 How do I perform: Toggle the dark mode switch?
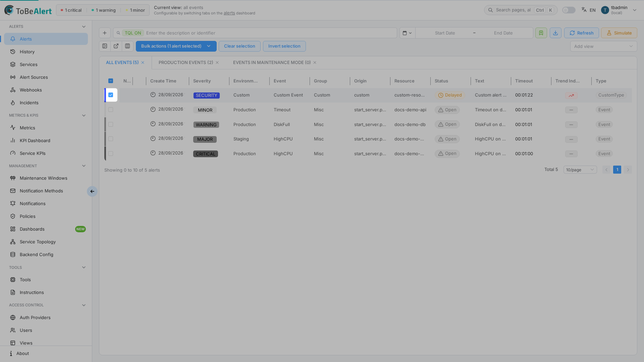pyautogui.click(x=569, y=10)
